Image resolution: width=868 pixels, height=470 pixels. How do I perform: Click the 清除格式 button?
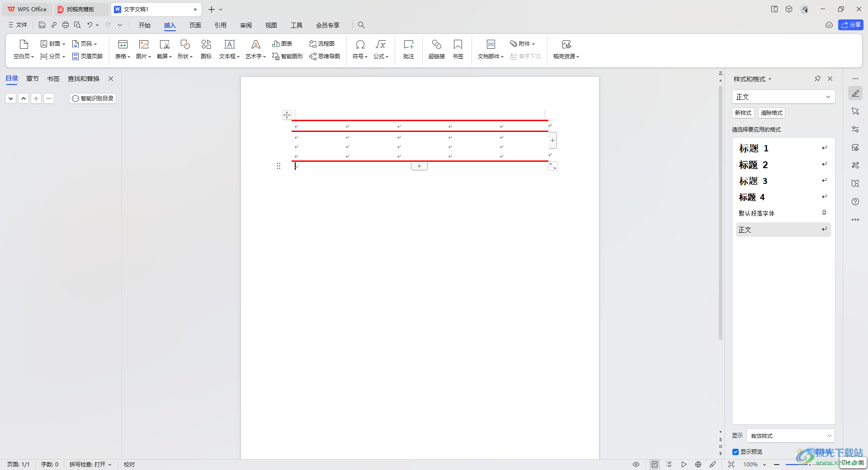(772, 113)
